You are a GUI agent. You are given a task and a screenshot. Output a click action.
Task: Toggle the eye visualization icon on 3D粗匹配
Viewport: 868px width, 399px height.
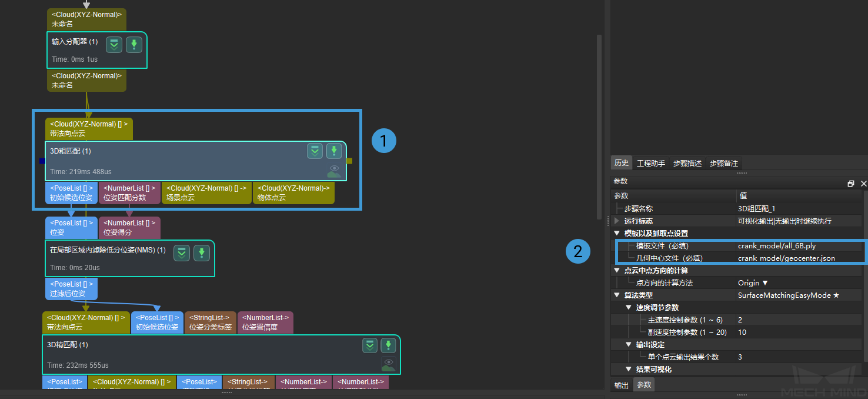(x=334, y=171)
